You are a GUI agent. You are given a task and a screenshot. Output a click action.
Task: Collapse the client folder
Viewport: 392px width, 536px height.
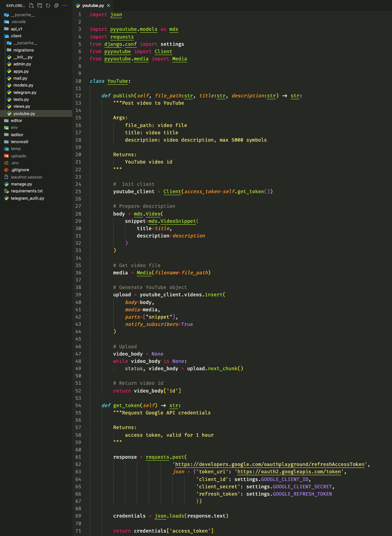pyautogui.click(x=36, y=36)
